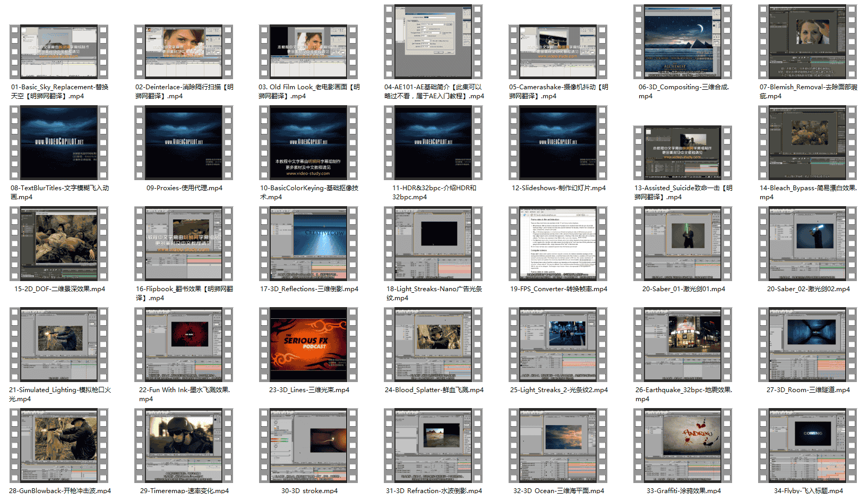Viewport: 868px width, 500px height.
Task: Select the 29-Timeremap video thumbnail
Action: [x=184, y=445]
